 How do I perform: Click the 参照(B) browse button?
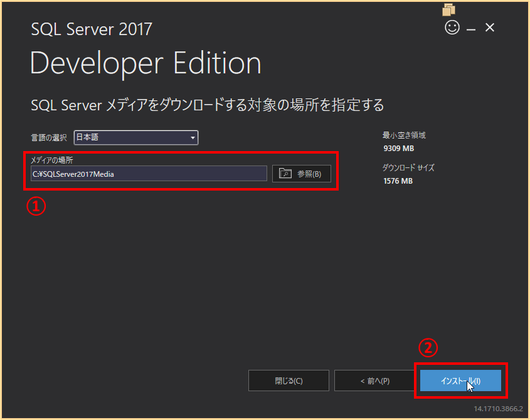tap(302, 174)
